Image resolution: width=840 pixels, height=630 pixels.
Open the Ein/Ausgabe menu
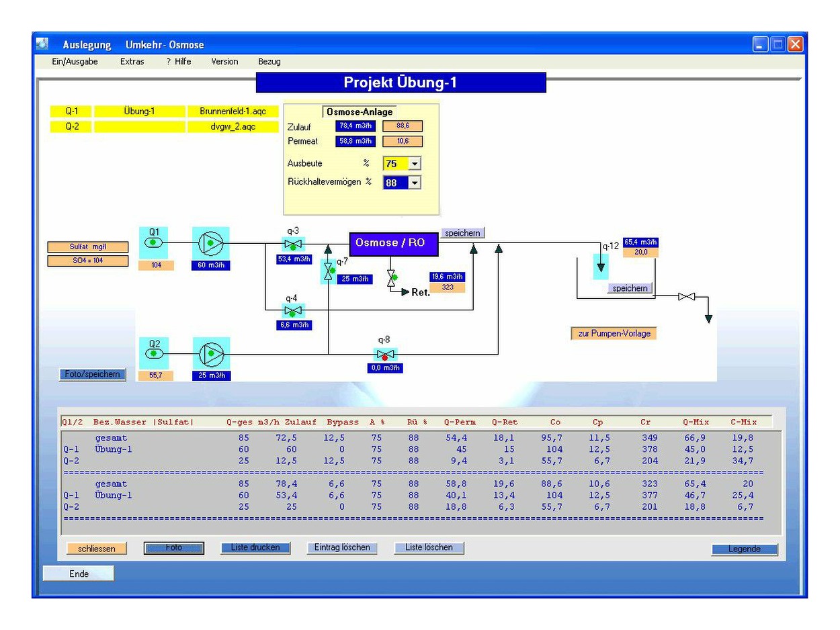pyautogui.click(x=75, y=61)
